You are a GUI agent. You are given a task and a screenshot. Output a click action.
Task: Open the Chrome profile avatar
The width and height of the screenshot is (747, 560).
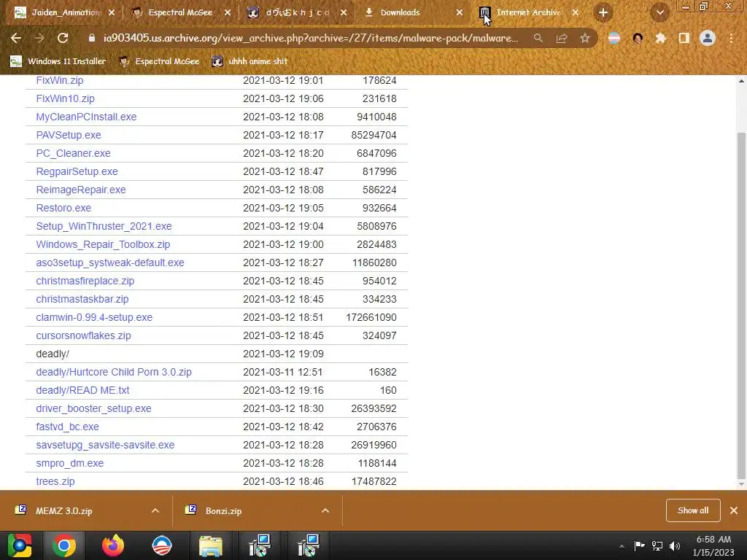point(708,38)
